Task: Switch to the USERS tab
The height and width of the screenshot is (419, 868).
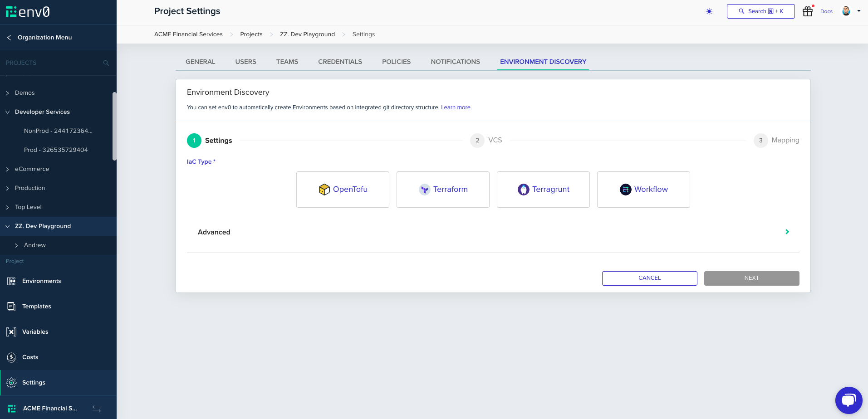Action: [246, 62]
